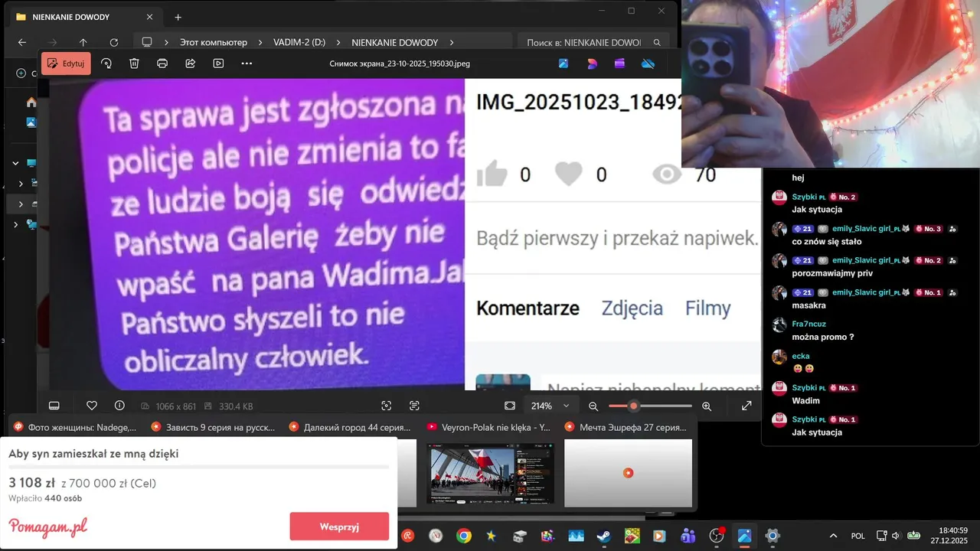Rotate the image with the rotate icon
Viewport: 980px width, 551px height.
pos(106,64)
